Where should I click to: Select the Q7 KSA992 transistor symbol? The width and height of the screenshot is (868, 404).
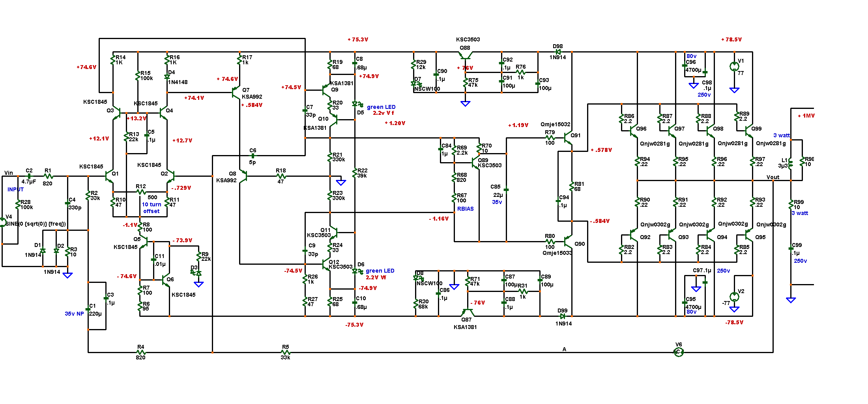coord(237,93)
